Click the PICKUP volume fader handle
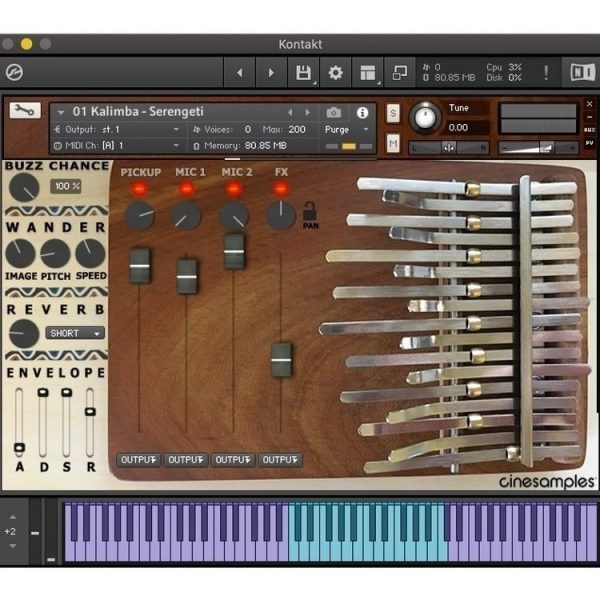This screenshot has height=600, width=600. (x=139, y=266)
